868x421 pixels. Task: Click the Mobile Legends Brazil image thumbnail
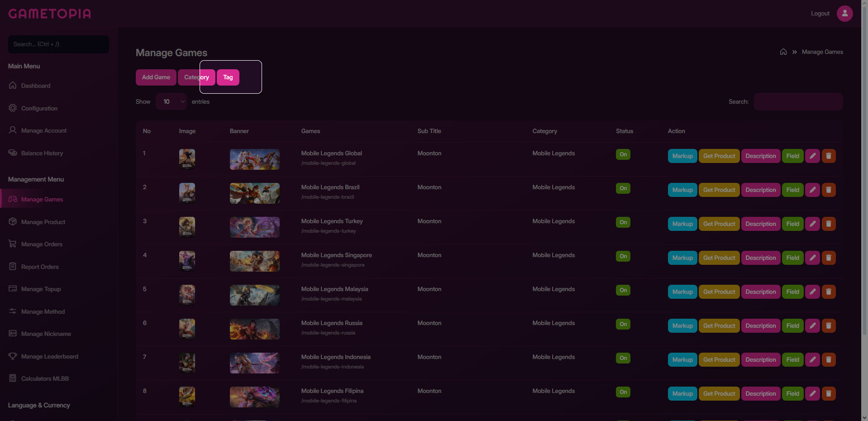[x=187, y=193]
